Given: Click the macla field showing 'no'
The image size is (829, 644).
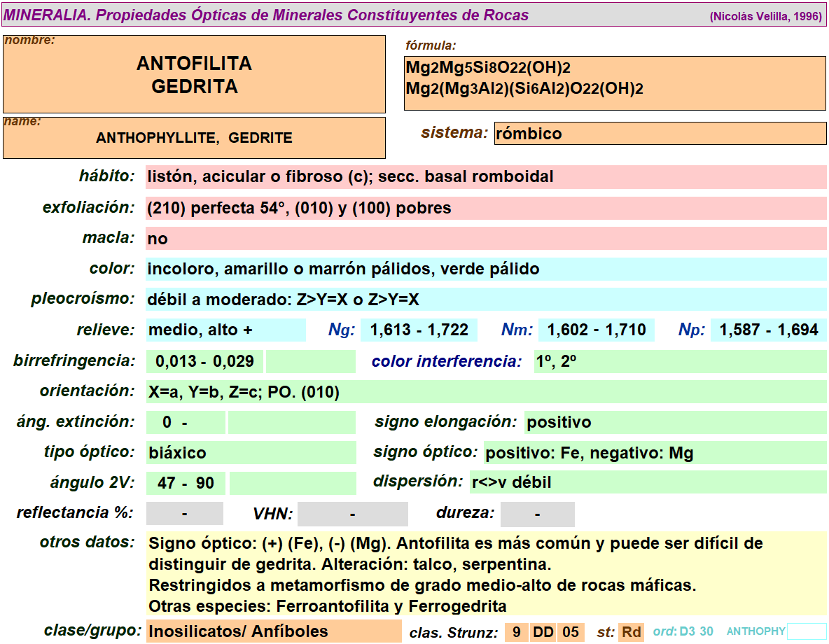Looking at the screenshot, I should pyautogui.click(x=486, y=239).
